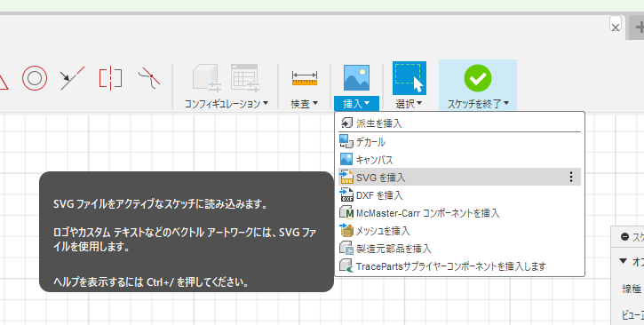
Task: Open the コンフィギュレーション dropdown
Action: [226, 104]
